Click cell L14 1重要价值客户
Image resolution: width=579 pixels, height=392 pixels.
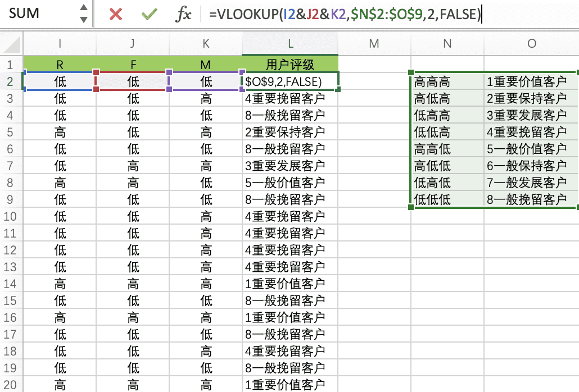290,284
